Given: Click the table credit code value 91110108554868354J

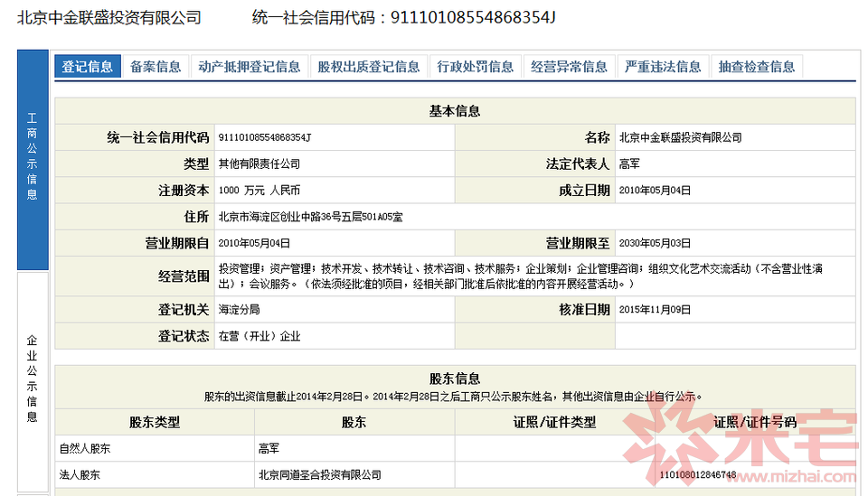Looking at the screenshot, I should pyautogui.click(x=265, y=137).
